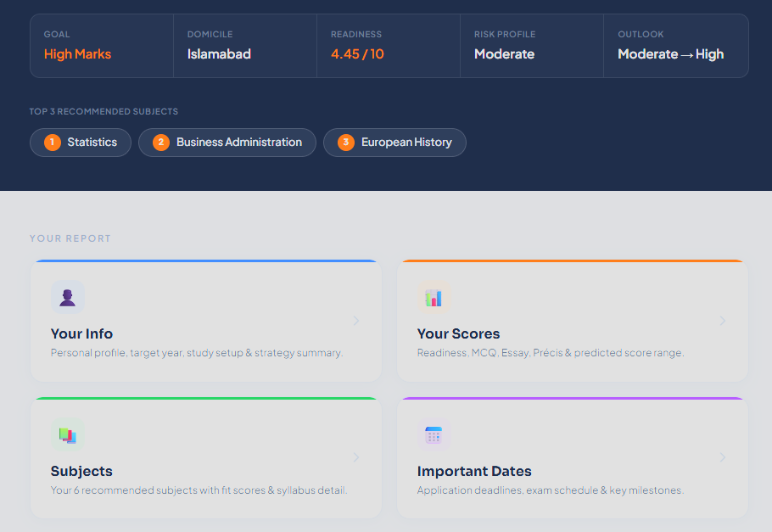Expand the Your Scores card chevron
This screenshot has width=772, height=532.
pyautogui.click(x=722, y=321)
